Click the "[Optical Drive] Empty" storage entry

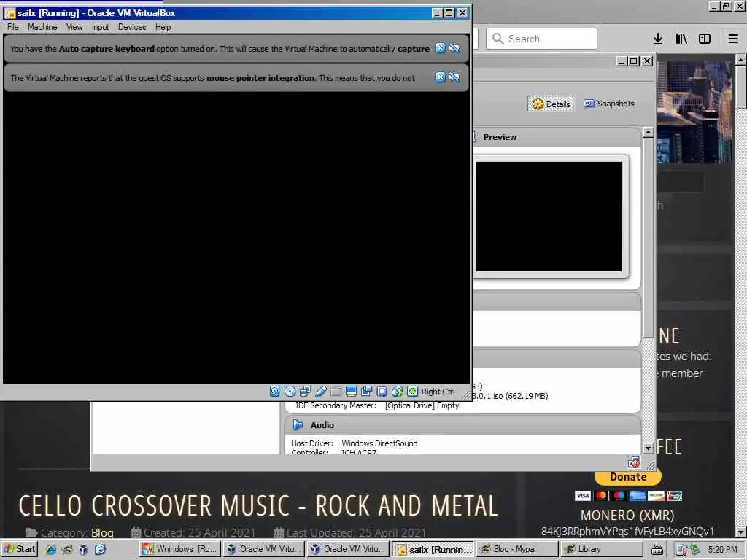tap(422, 405)
